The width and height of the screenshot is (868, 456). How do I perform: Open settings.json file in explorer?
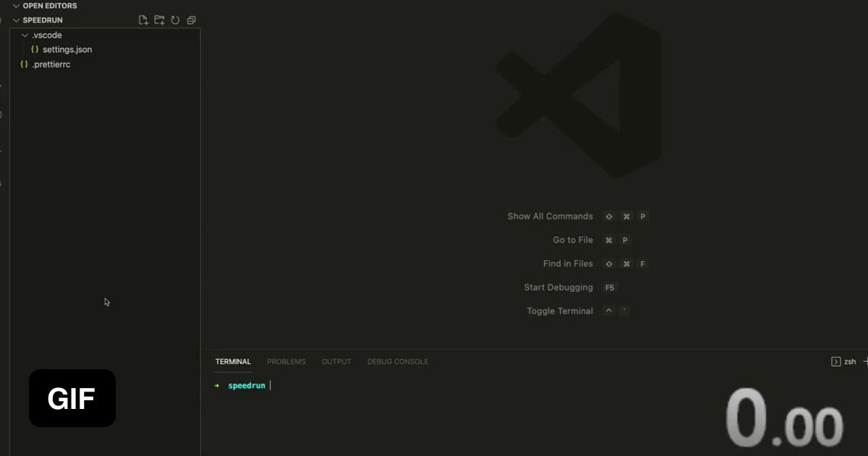point(67,49)
